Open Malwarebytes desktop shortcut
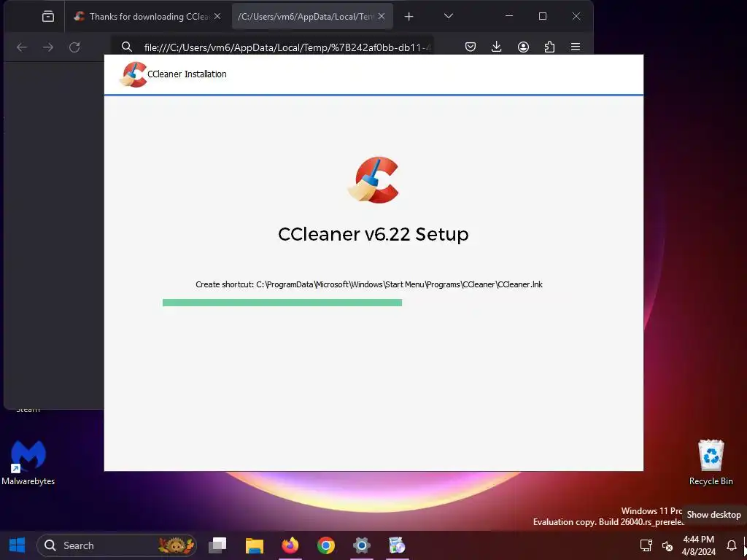Screen dimensions: 747x560 click(x=28, y=462)
